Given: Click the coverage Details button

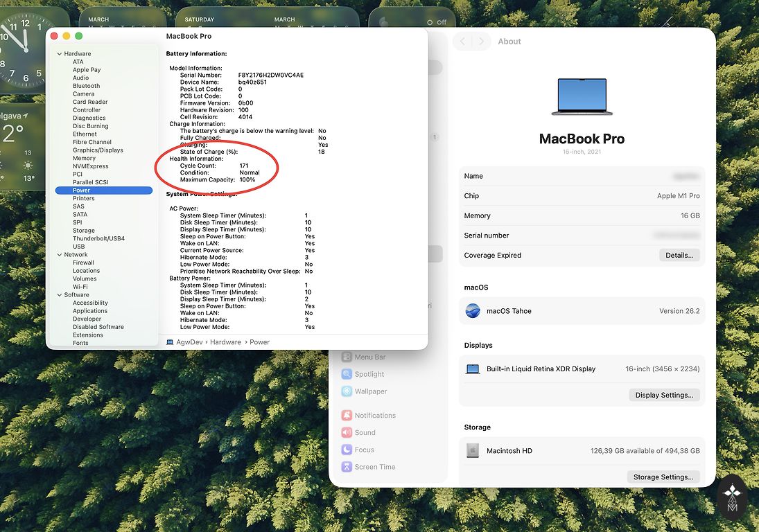Looking at the screenshot, I should [x=679, y=256].
